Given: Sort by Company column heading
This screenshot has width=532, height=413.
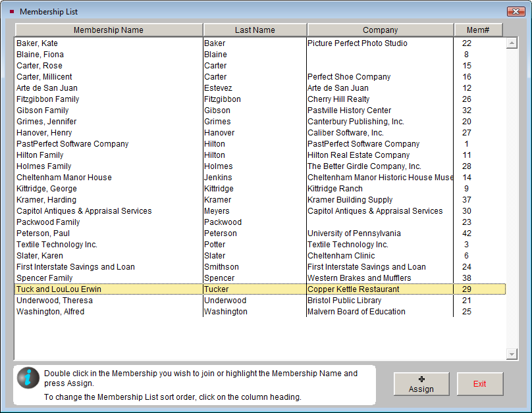Looking at the screenshot, I should point(381,30).
